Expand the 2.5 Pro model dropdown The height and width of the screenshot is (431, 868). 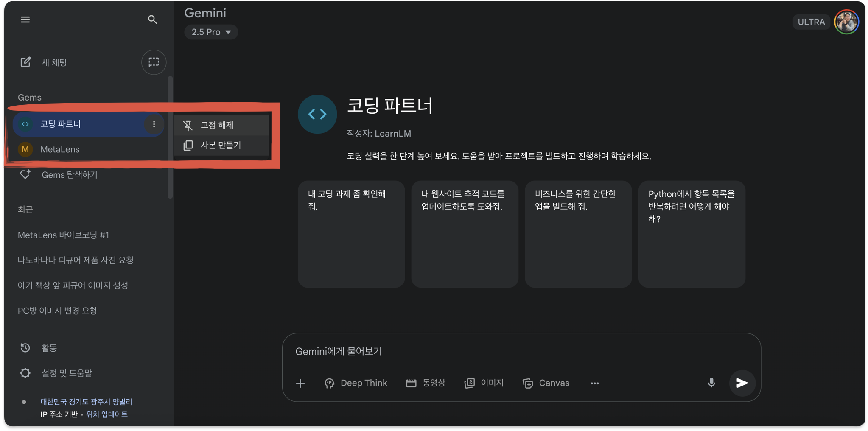(211, 32)
